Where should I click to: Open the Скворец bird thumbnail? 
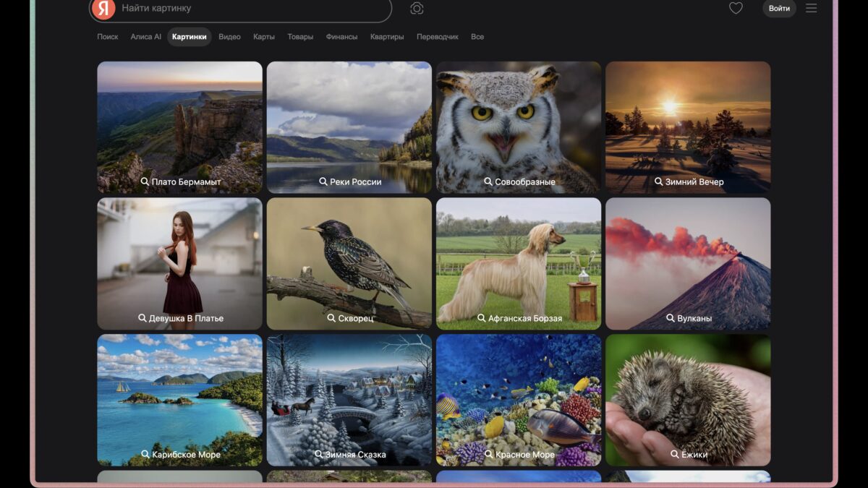[x=349, y=264]
